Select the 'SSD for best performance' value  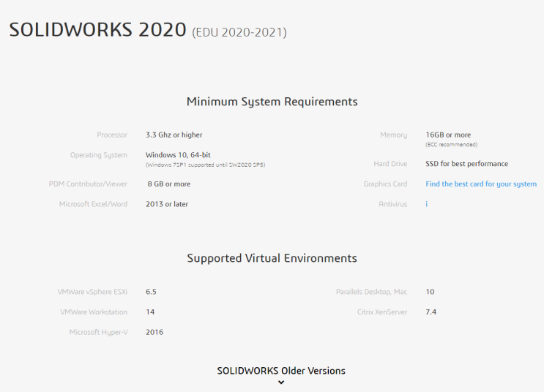tap(466, 164)
